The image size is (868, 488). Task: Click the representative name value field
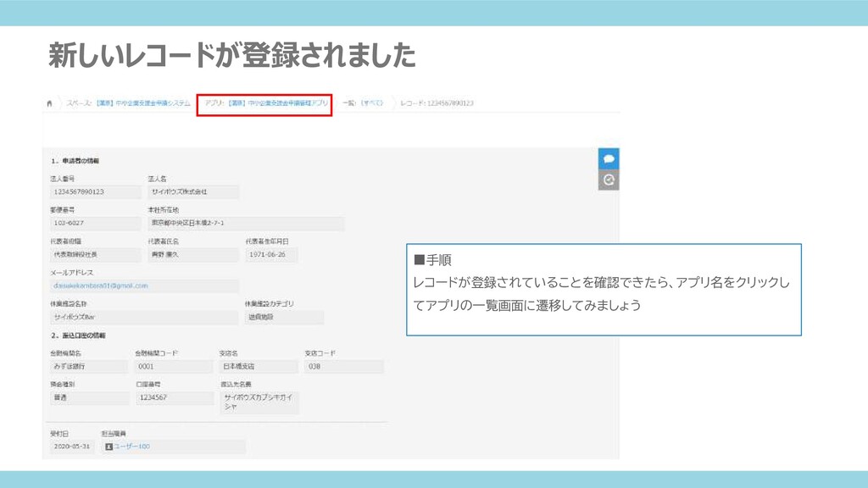tap(193, 254)
